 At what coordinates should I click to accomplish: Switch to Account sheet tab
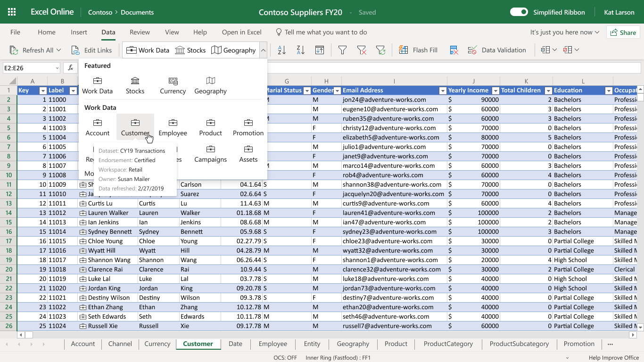(x=83, y=344)
